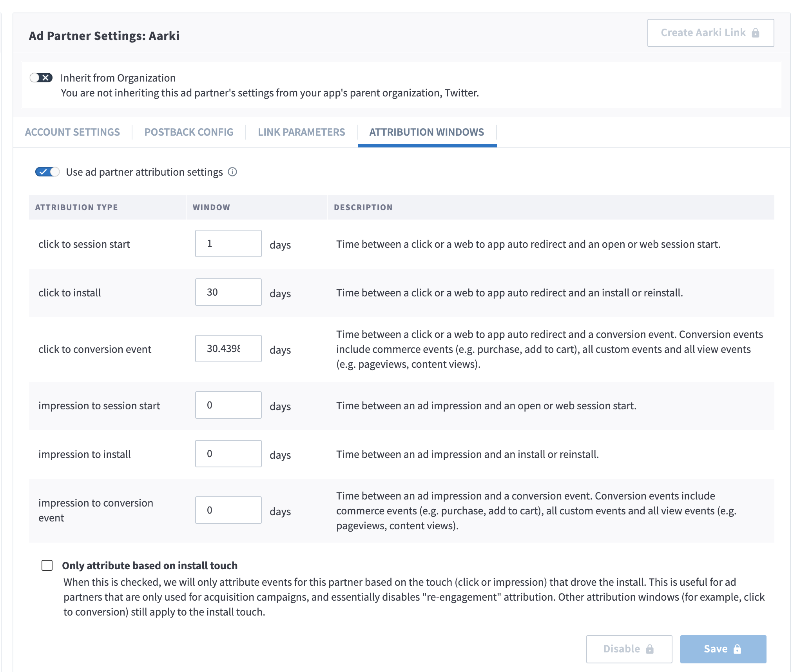This screenshot has width=801, height=672.
Task: Focus click to session start window field
Action: [228, 243]
